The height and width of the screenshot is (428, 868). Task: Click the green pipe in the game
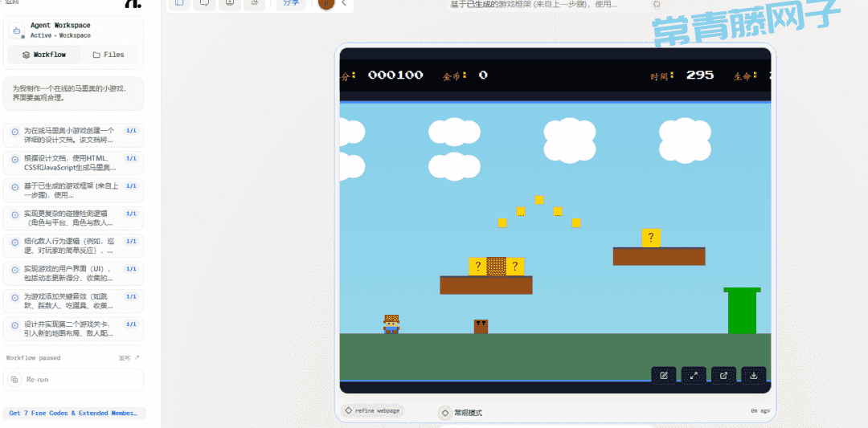(742, 310)
